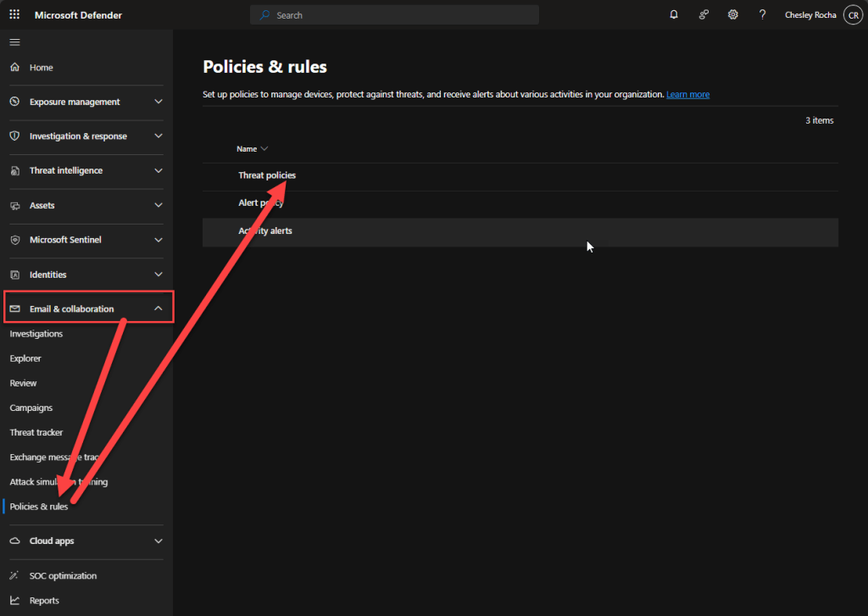Select Threat tracker in the sidebar
Screen dimensions: 868x616
tap(36, 432)
